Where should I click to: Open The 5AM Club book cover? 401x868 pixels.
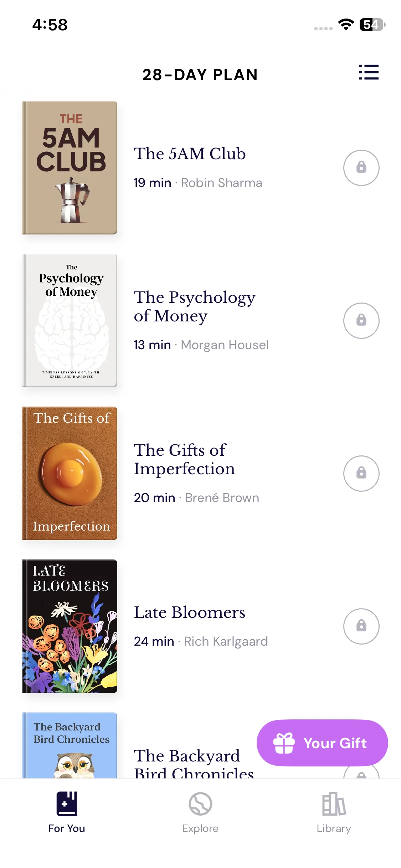click(x=70, y=167)
